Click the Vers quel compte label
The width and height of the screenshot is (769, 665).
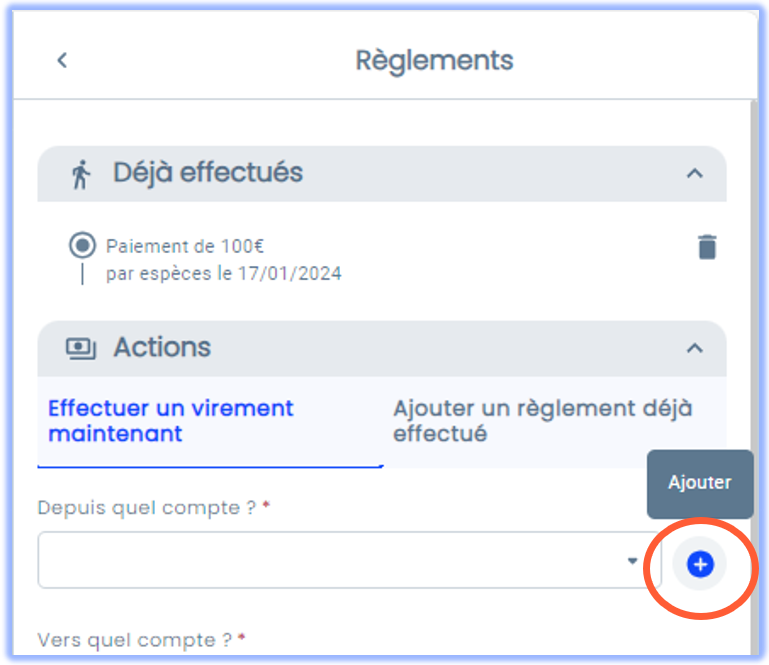pyautogui.click(x=134, y=640)
